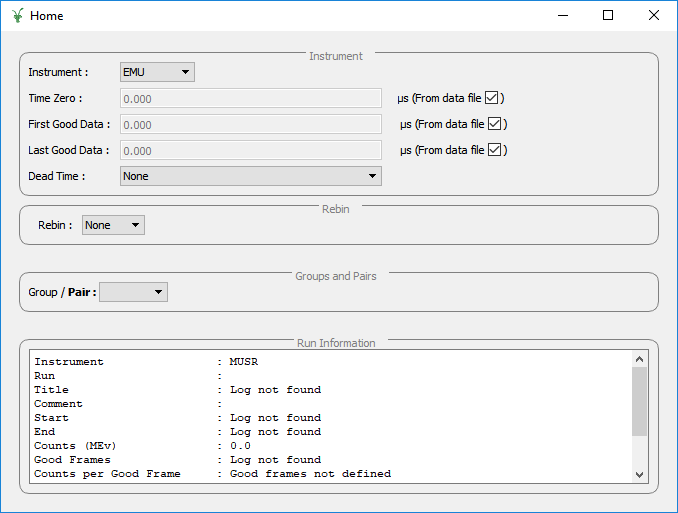Click the Mantid app icon in title bar

(x=17, y=15)
